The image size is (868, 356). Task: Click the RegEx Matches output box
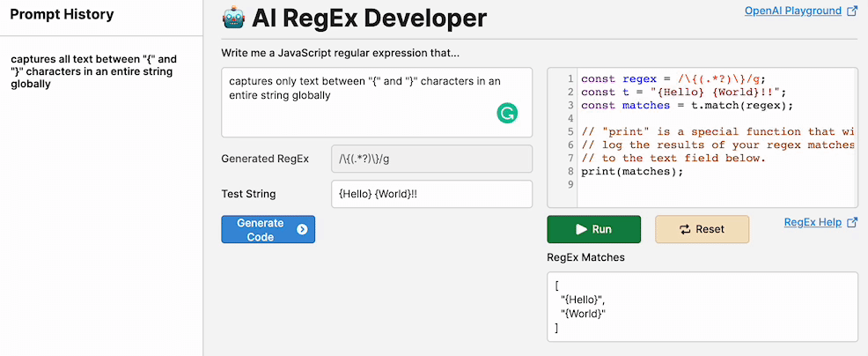(702, 307)
